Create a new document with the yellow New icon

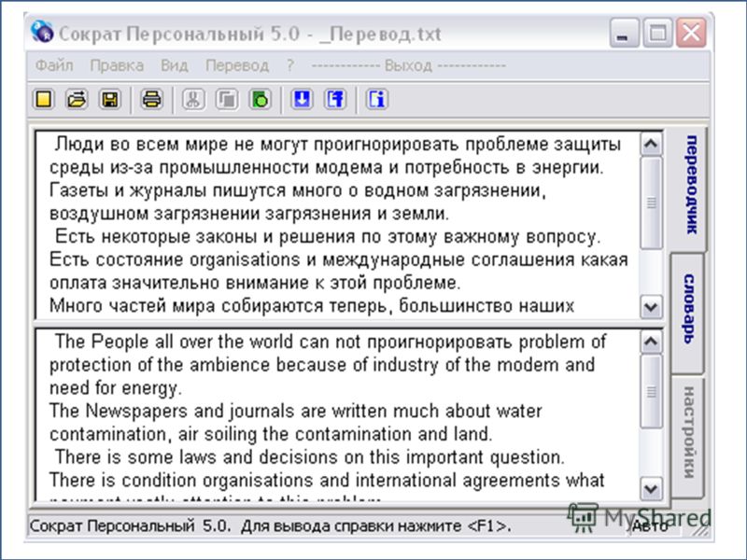(x=44, y=100)
